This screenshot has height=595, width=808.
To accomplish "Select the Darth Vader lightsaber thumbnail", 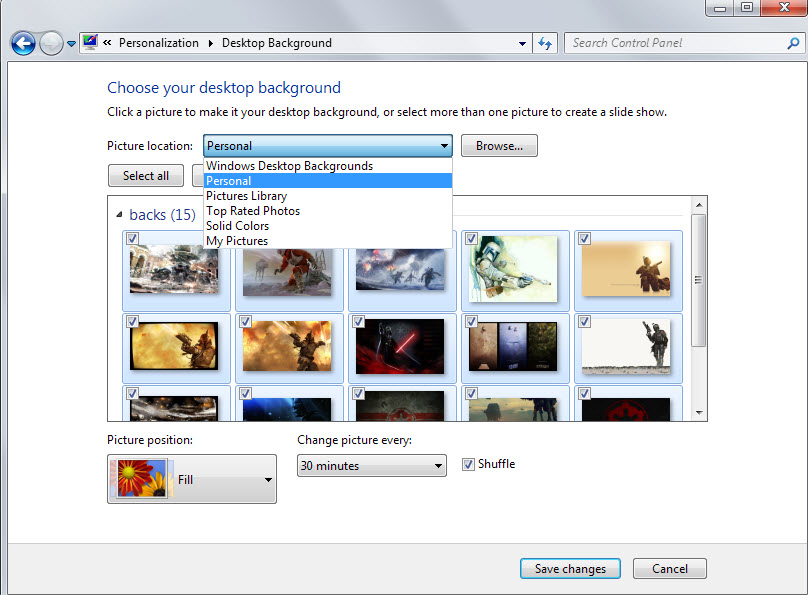I will pyautogui.click(x=400, y=346).
